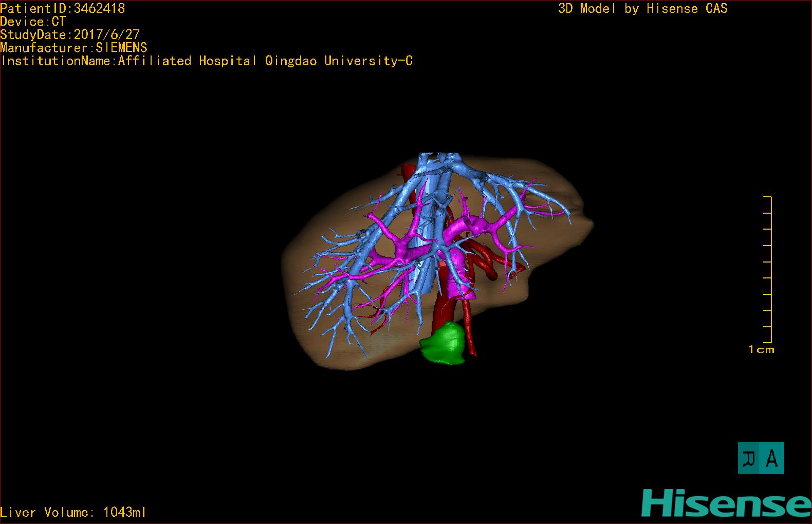The image size is (812, 524).
Task: Click the Device:CT label
Action: click(33, 22)
